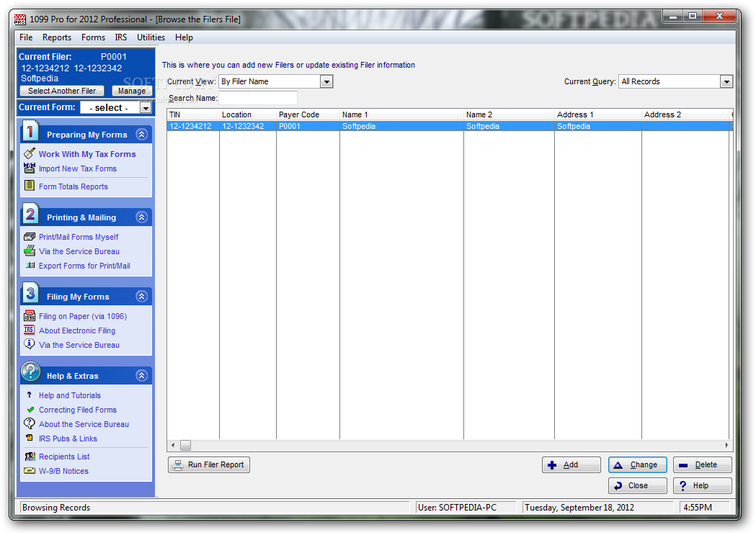Screen dimensions: 756x535
Task: Click the Address 2 column header
Action: [x=685, y=114]
